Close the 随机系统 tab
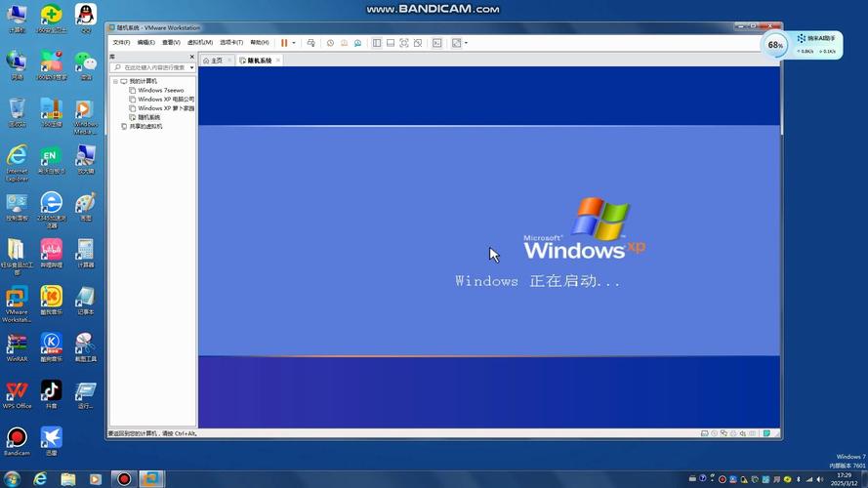Screen dimensions: 868x488 click(277, 61)
